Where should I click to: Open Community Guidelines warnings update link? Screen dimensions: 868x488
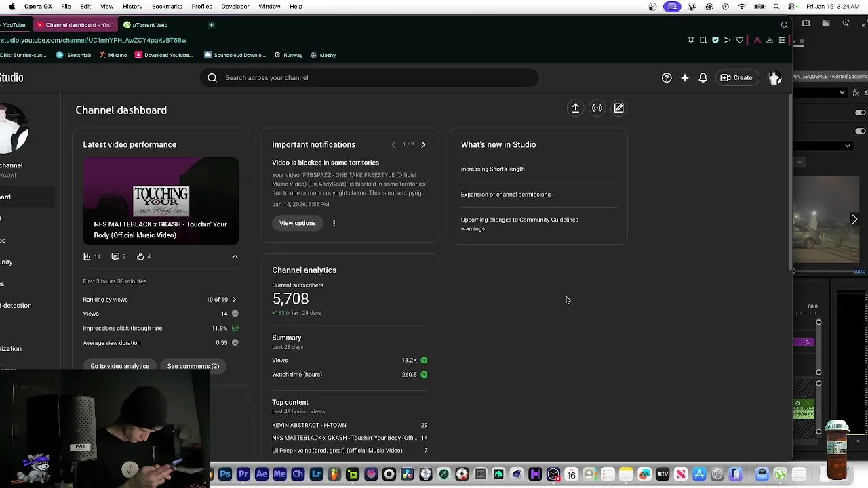pyautogui.click(x=519, y=224)
